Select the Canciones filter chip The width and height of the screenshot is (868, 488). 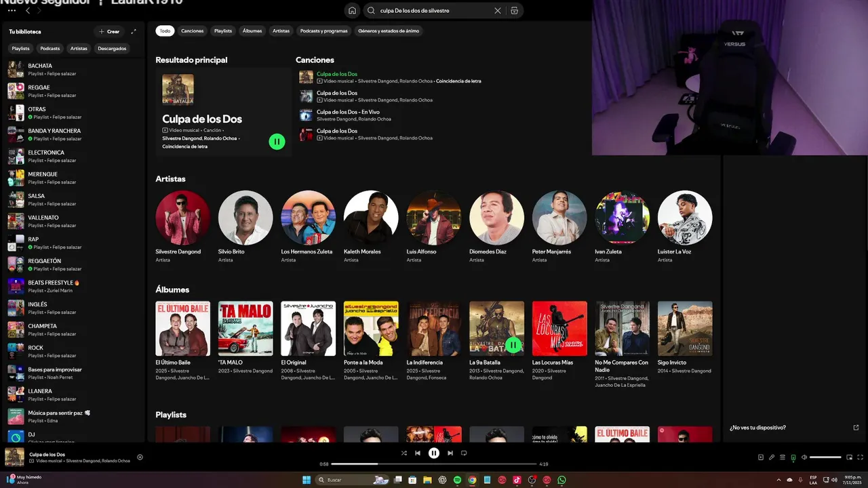(193, 30)
